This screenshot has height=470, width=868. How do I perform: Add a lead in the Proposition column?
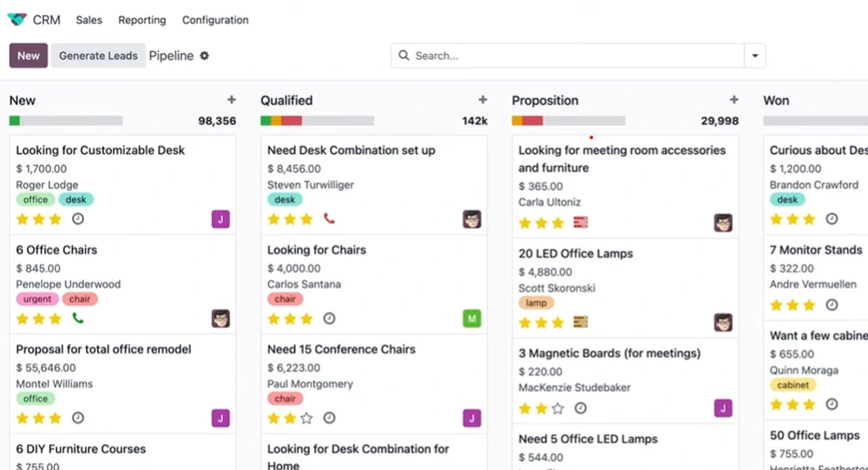(x=734, y=100)
